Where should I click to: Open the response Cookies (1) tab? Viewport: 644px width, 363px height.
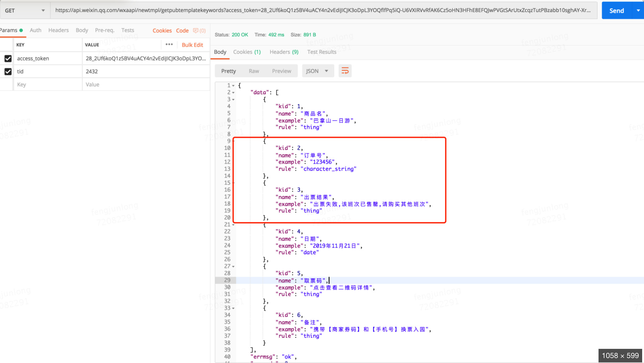pos(247,52)
